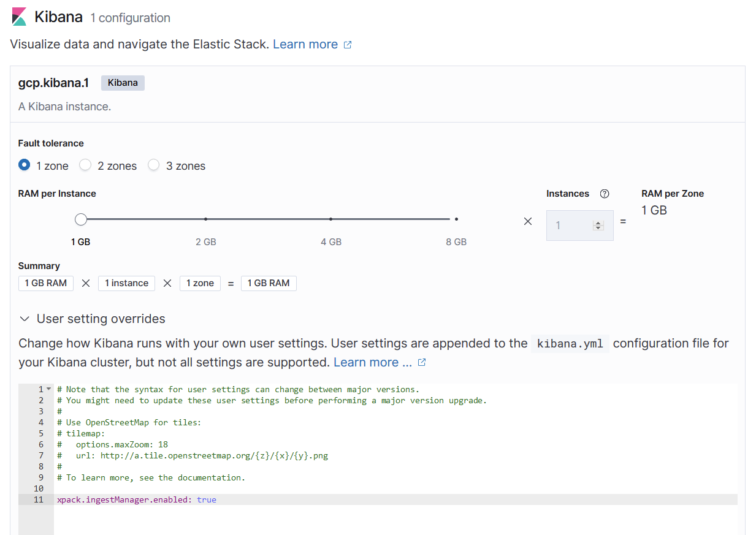Click the 'options.maxZoom: 18' comment line
Viewport: 756px width, 535px height.
coord(112,444)
